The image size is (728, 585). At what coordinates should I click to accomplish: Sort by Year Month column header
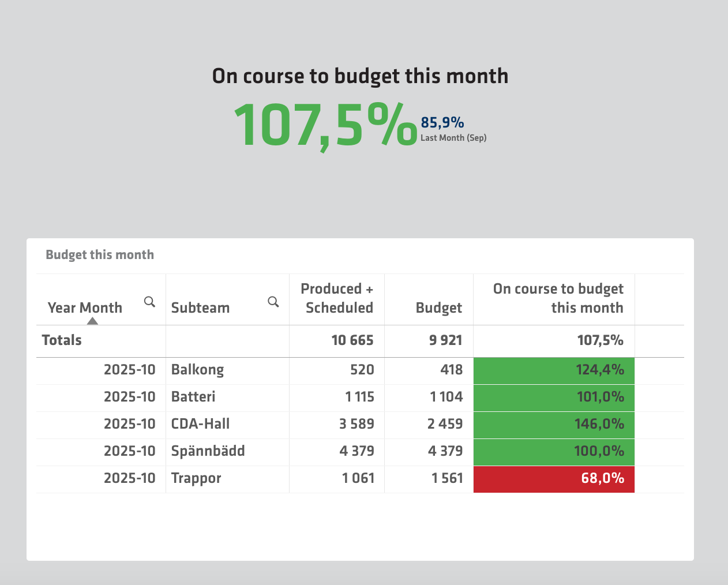[85, 307]
